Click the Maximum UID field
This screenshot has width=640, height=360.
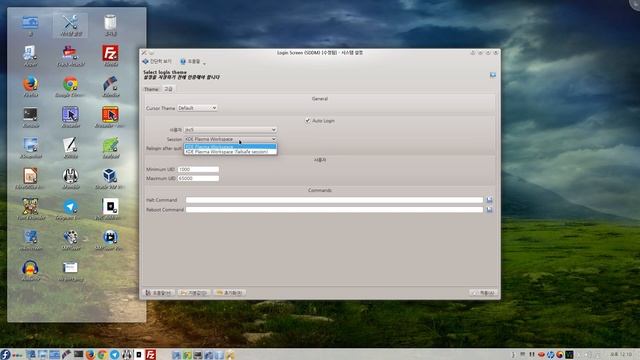198,178
